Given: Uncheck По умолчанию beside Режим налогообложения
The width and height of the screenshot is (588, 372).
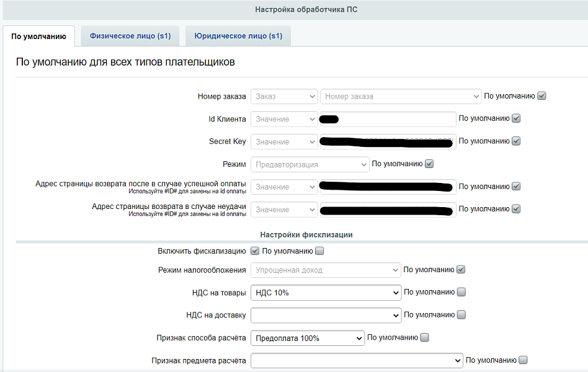Looking at the screenshot, I should [461, 269].
